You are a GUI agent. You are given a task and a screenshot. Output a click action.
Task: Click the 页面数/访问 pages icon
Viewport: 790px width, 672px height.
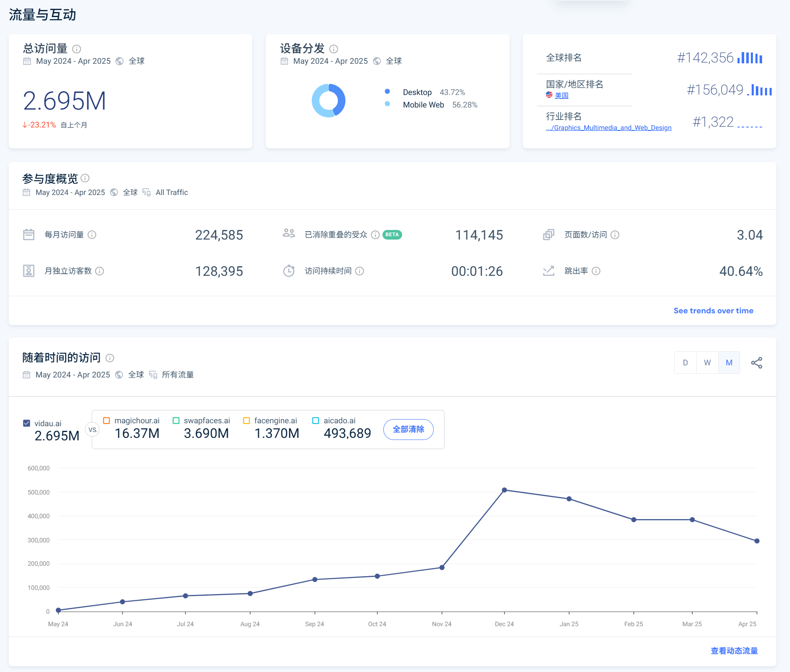pos(549,235)
